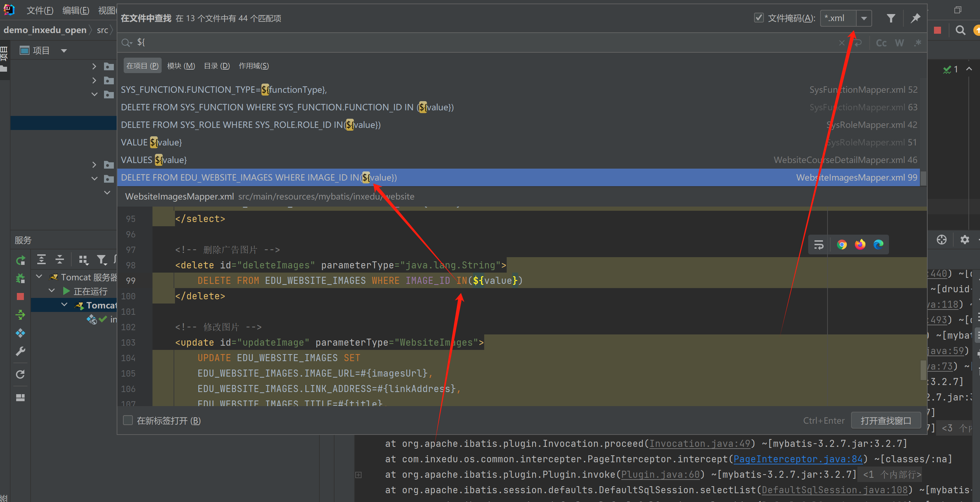Click the red stop button in main toolbar
The width and height of the screenshot is (980, 502).
[x=937, y=30]
